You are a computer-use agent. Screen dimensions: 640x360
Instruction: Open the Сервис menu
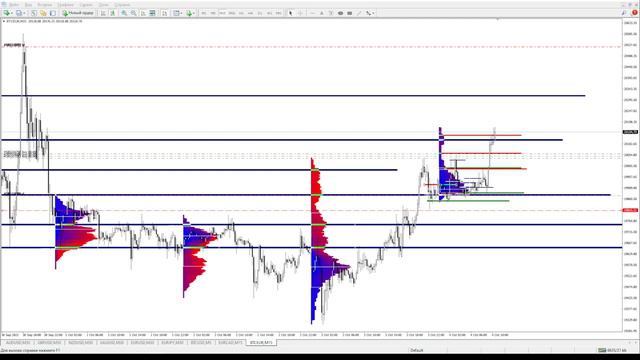pyautogui.click(x=86, y=5)
